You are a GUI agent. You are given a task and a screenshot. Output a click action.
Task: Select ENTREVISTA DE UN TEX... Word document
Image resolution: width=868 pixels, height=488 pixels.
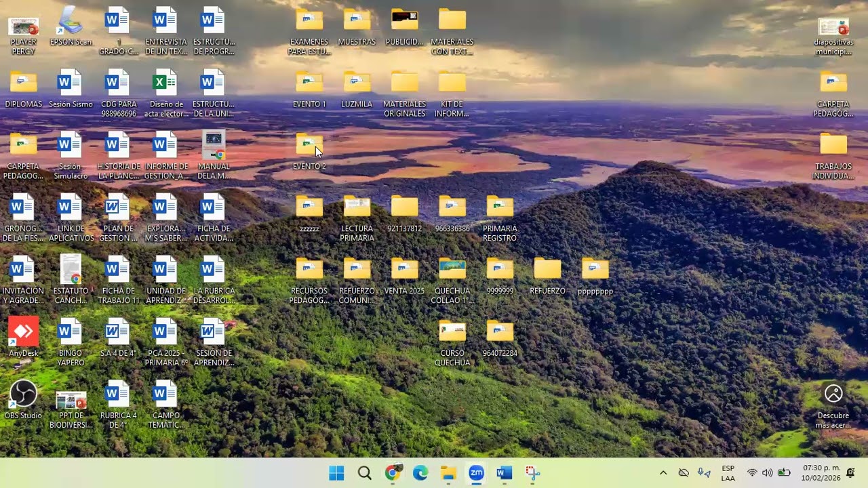(165, 33)
